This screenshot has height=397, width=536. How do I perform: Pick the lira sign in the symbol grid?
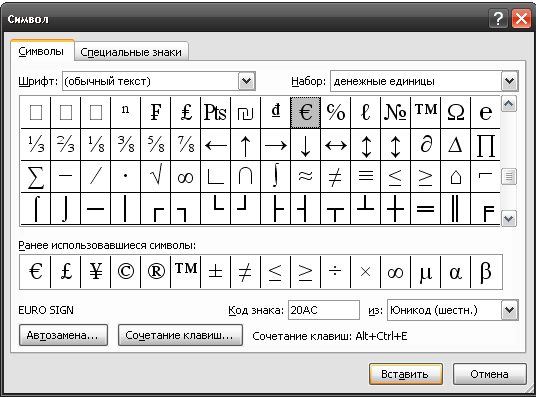186,113
